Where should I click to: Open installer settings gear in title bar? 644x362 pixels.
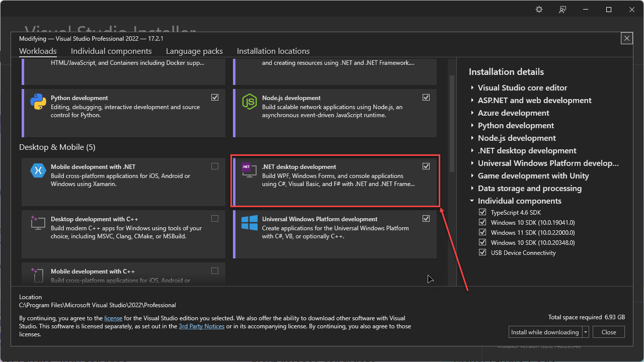[x=539, y=10]
